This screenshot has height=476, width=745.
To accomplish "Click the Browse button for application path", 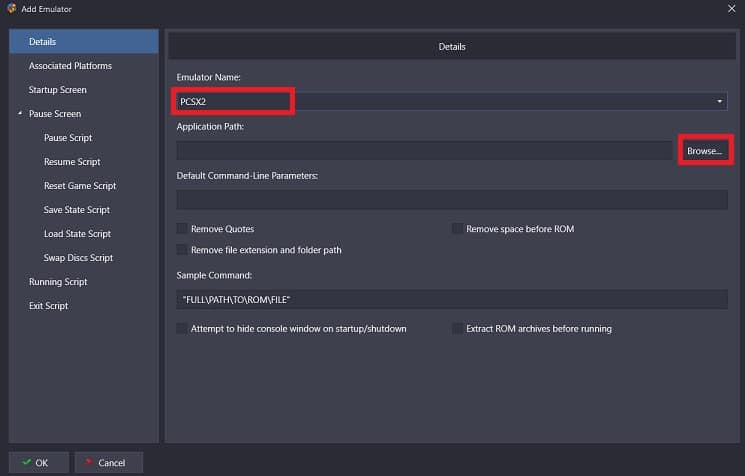I will [x=705, y=151].
